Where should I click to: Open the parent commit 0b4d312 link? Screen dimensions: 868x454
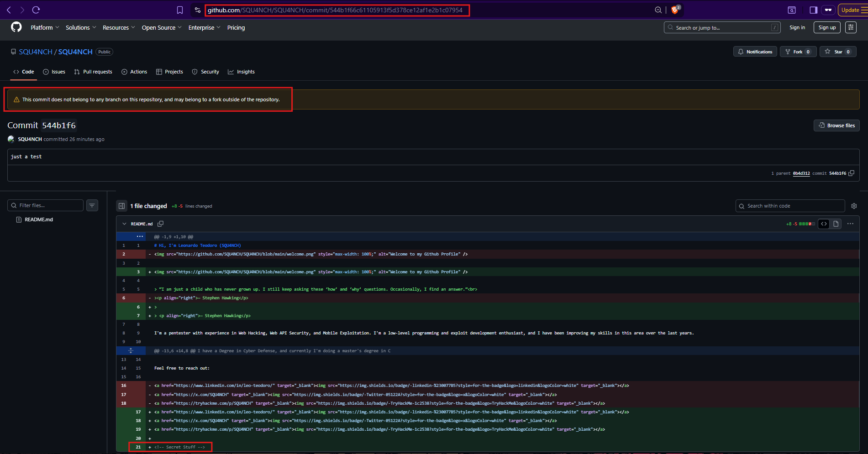point(801,173)
